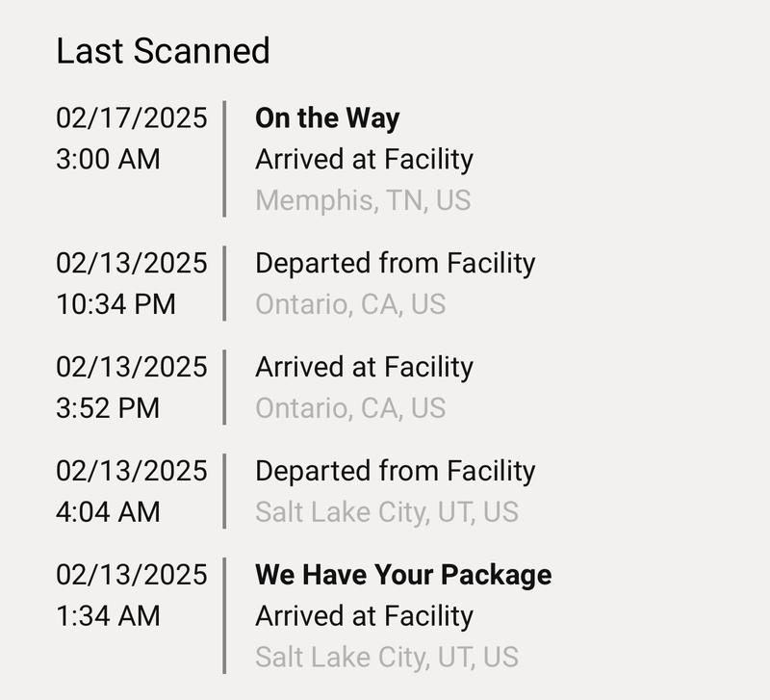Open the Ontario Arrived at Facility event
The image size is (770, 700).
[x=364, y=367]
